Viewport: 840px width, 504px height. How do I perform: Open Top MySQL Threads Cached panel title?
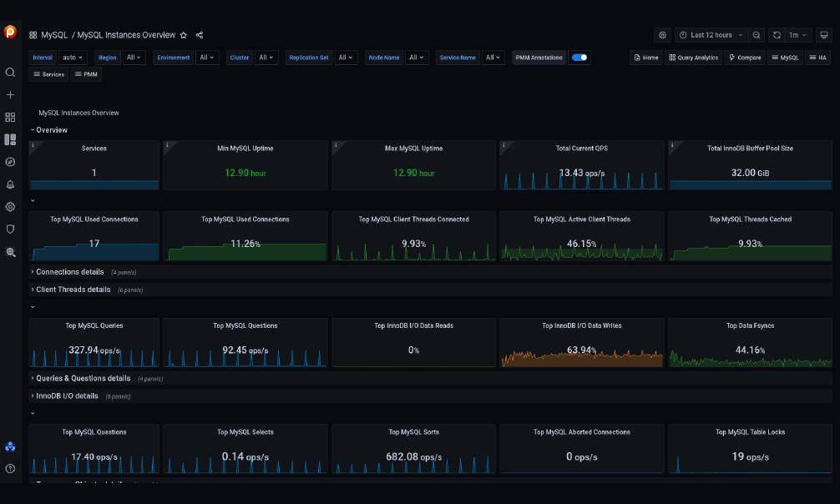tap(750, 219)
